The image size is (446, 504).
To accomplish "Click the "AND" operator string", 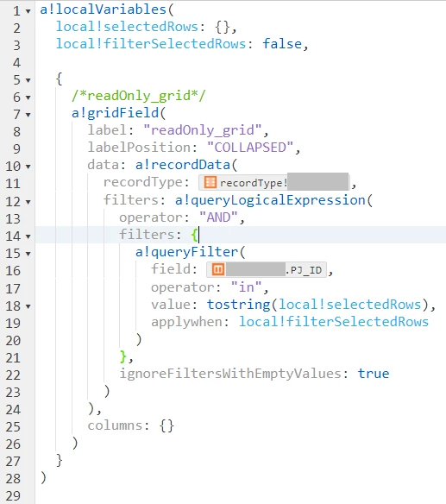I will [218, 217].
